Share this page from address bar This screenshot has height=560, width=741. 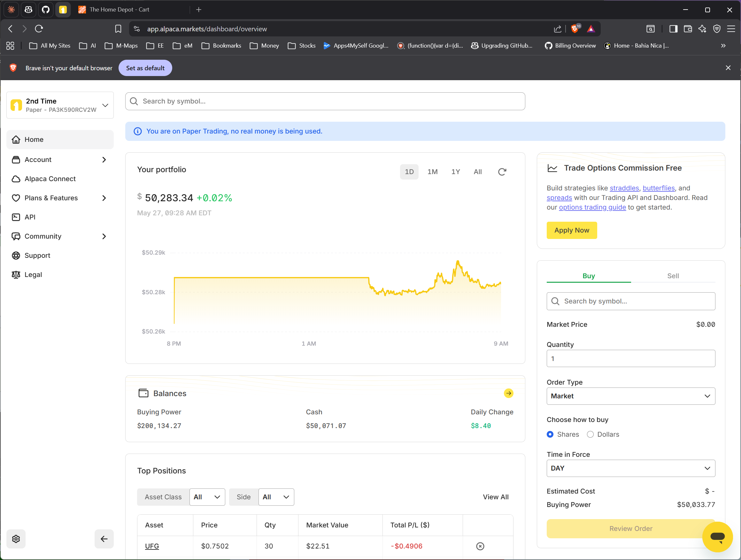tap(557, 29)
